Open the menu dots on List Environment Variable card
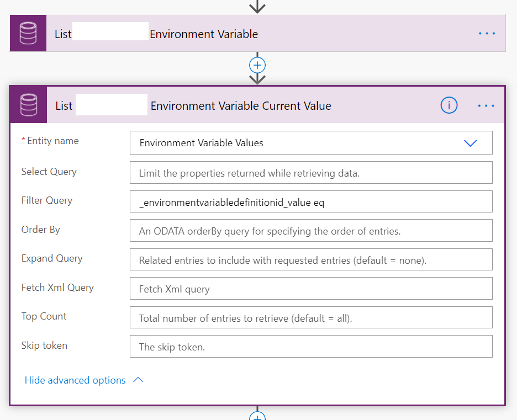Screen dimensions: 517x420 coord(487,33)
